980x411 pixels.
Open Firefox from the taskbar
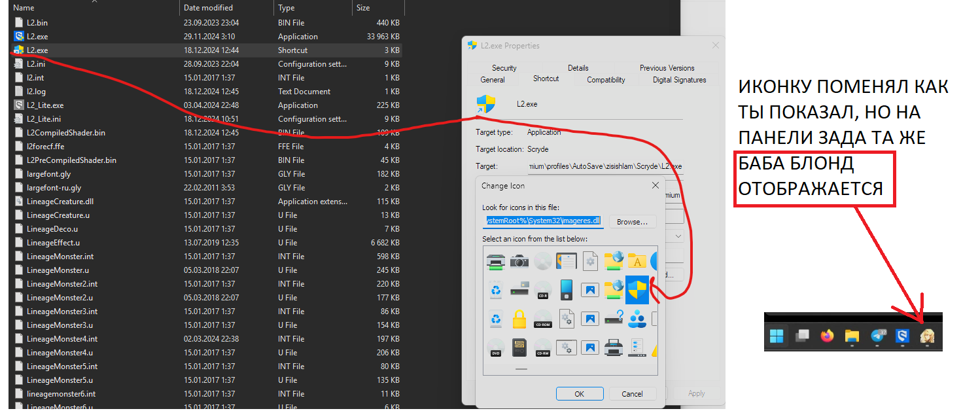click(x=827, y=336)
